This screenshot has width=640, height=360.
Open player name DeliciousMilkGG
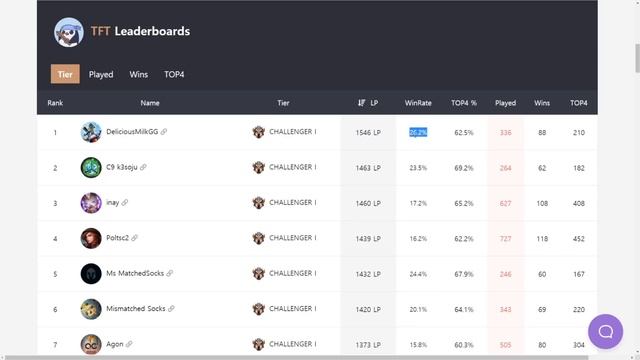coord(132,131)
